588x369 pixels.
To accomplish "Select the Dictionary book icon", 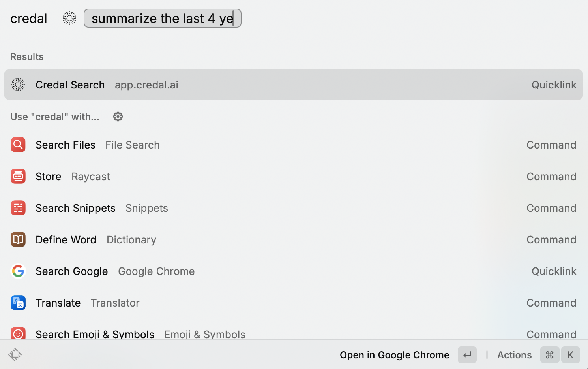I will pos(18,239).
